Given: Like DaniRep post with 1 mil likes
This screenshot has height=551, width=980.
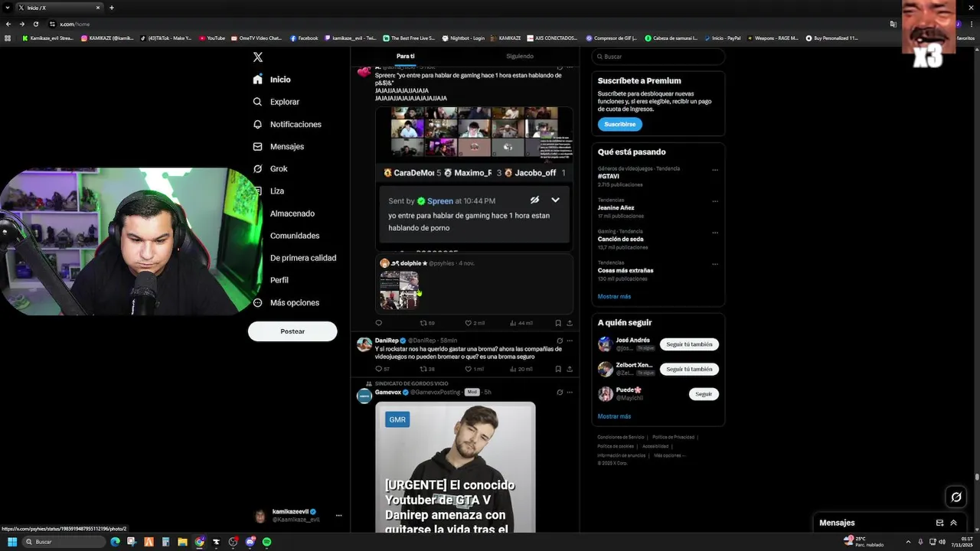Looking at the screenshot, I should click(x=475, y=369).
